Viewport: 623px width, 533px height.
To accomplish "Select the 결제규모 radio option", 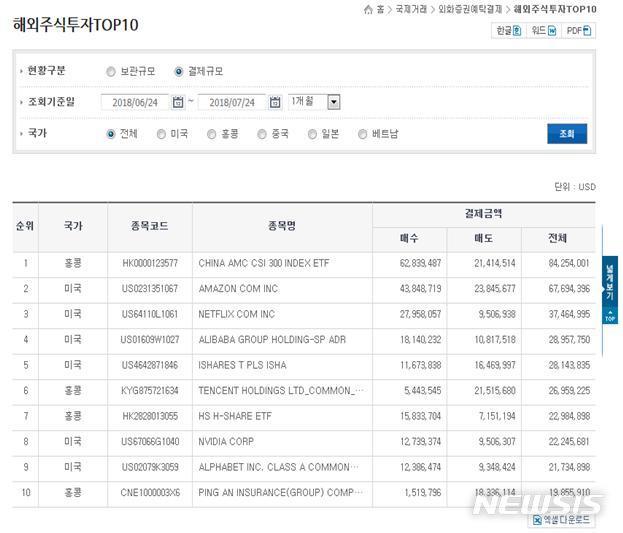I will tap(179, 72).
